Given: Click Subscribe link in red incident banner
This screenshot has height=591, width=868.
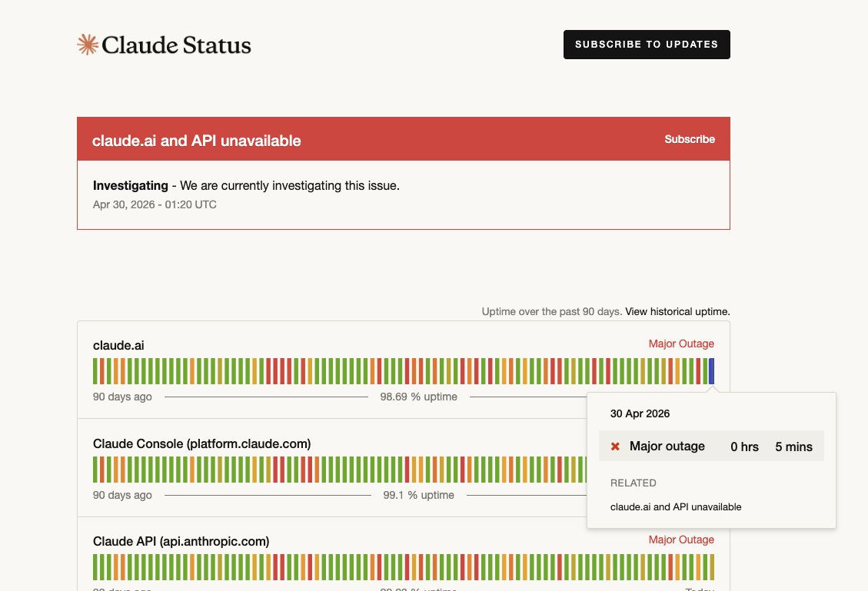Looking at the screenshot, I should point(689,139).
